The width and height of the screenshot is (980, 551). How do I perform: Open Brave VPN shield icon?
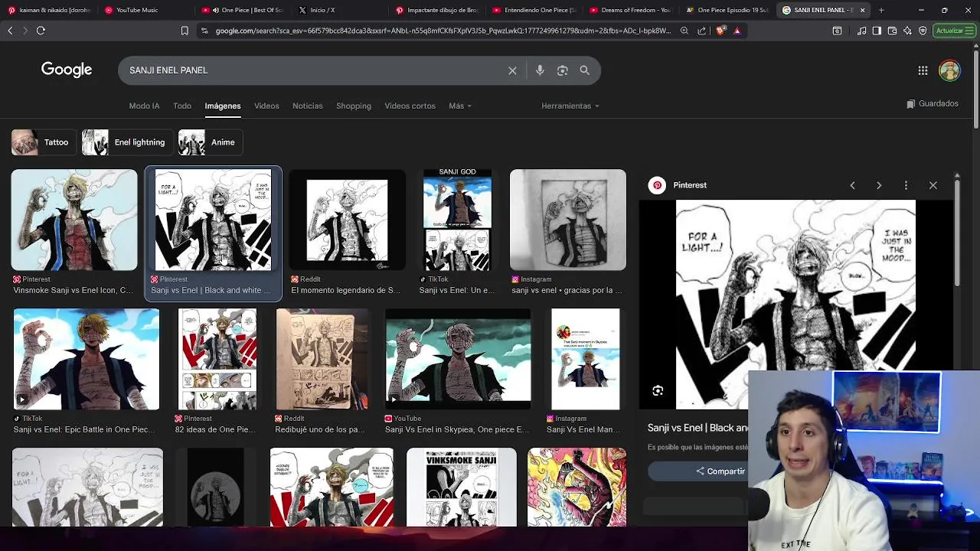(x=923, y=31)
